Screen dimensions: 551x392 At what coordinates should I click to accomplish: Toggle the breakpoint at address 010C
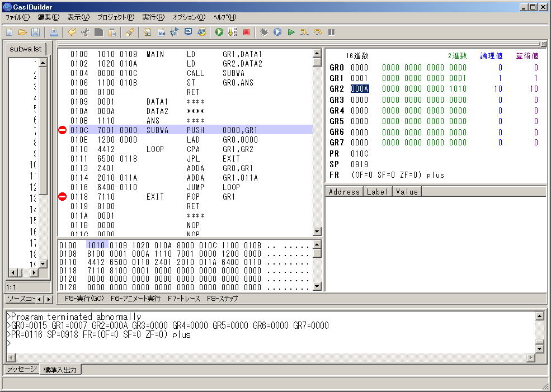pyautogui.click(x=62, y=130)
